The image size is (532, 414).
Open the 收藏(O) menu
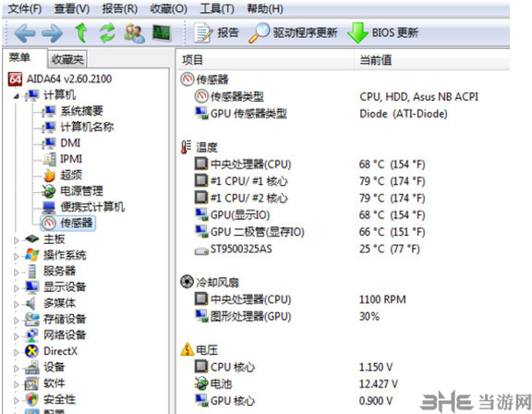(x=169, y=8)
